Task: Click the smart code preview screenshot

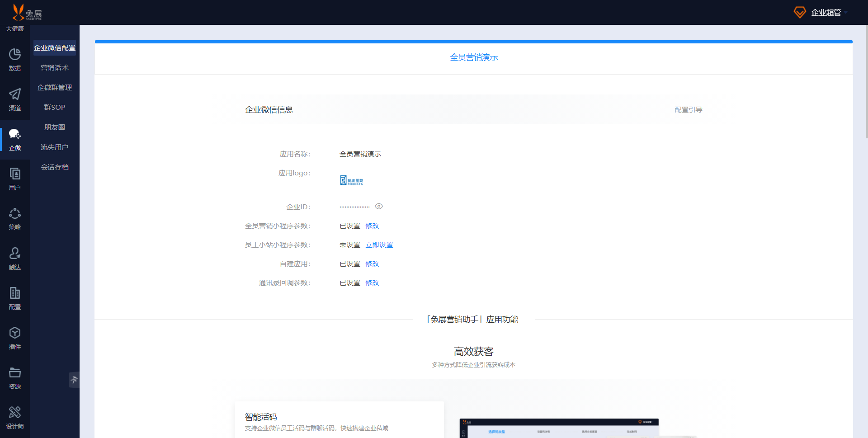Action: tap(559, 428)
